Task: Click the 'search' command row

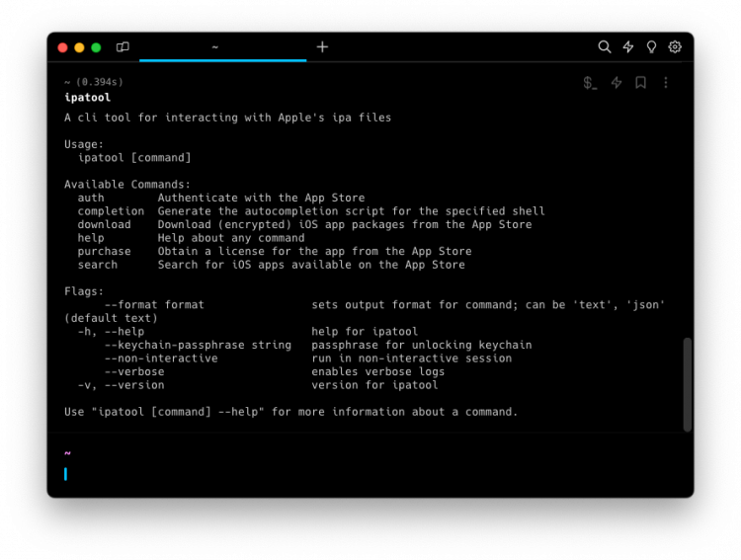Action: (x=272, y=265)
